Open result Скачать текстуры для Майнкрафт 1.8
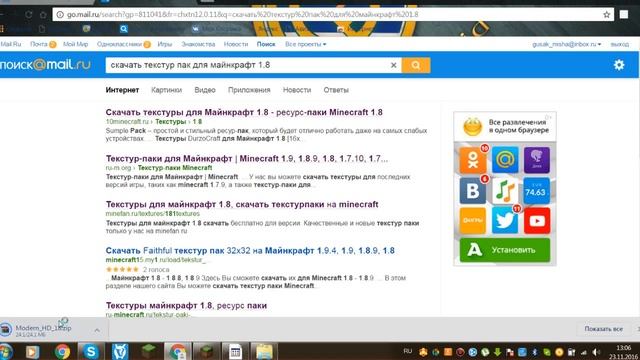Screen dimensions: 640x360 coord(244,112)
